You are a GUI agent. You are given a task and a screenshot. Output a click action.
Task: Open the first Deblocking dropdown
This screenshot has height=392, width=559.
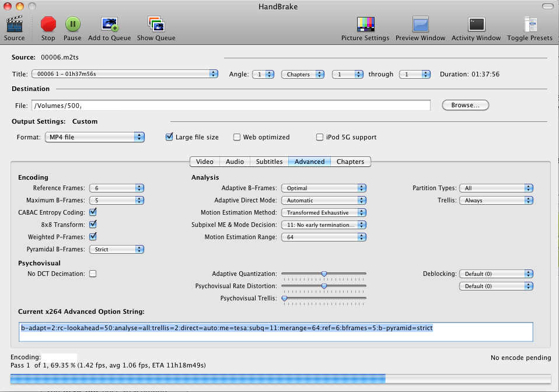pos(496,274)
